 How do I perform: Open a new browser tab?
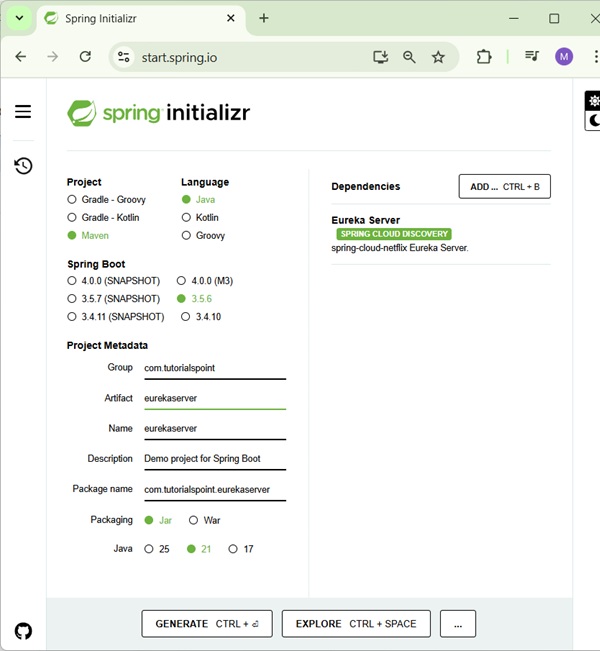(264, 18)
